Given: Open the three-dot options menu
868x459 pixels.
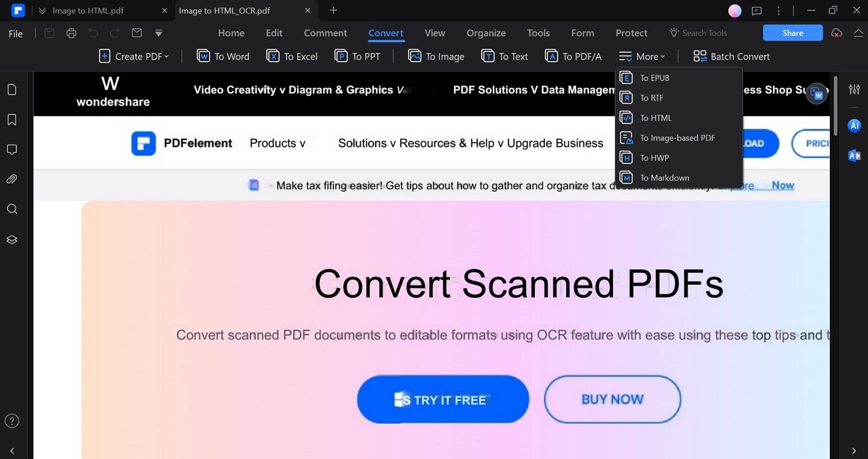Looking at the screenshot, I should [x=779, y=11].
